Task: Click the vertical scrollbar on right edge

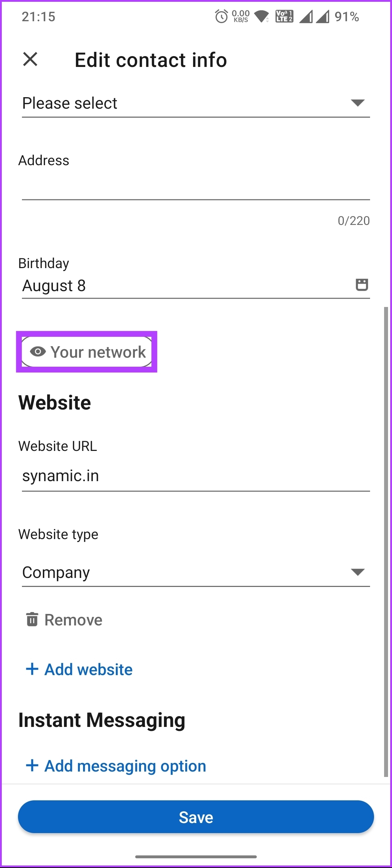Action: (x=386, y=542)
